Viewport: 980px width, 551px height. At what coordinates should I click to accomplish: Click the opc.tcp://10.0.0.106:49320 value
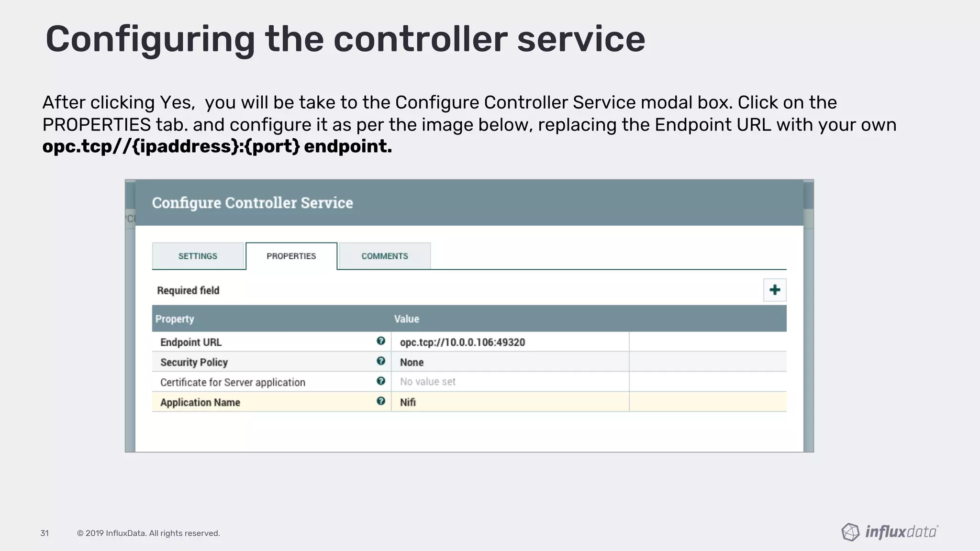462,342
